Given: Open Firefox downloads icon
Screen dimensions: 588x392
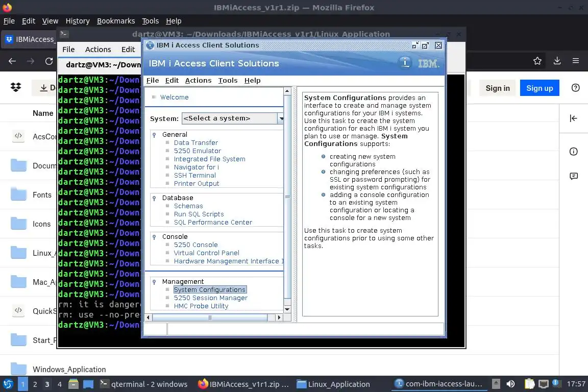Looking at the screenshot, I should pyautogui.click(x=557, y=61).
